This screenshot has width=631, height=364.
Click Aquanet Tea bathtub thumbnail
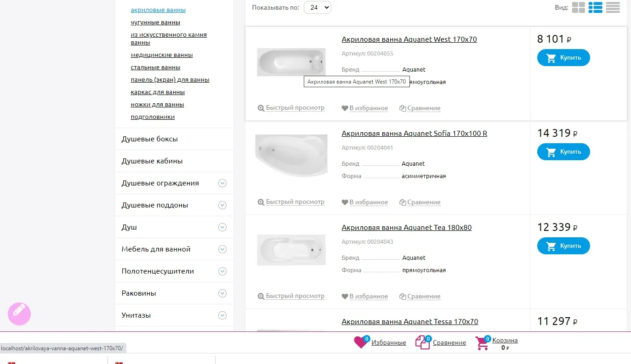tap(291, 249)
